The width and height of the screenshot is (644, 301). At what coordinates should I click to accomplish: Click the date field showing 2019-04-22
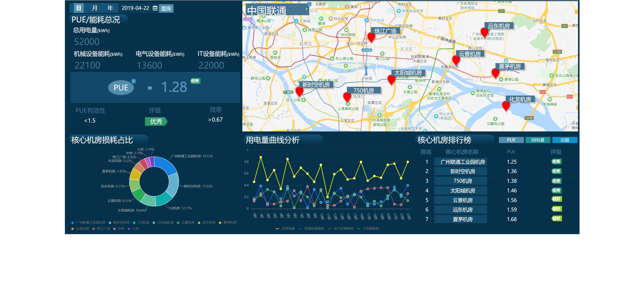[x=135, y=8]
